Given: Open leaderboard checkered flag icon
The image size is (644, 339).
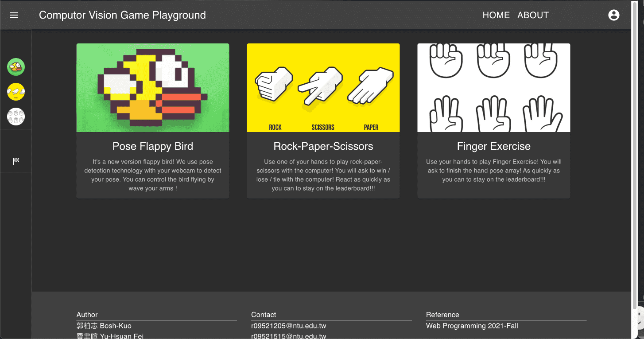Looking at the screenshot, I should 16,161.
